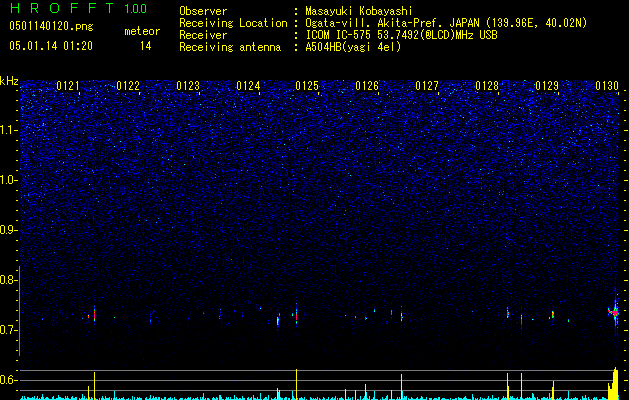629x400 pixels.
Task: Click time marker 0130
Action: (x=607, y=86)
